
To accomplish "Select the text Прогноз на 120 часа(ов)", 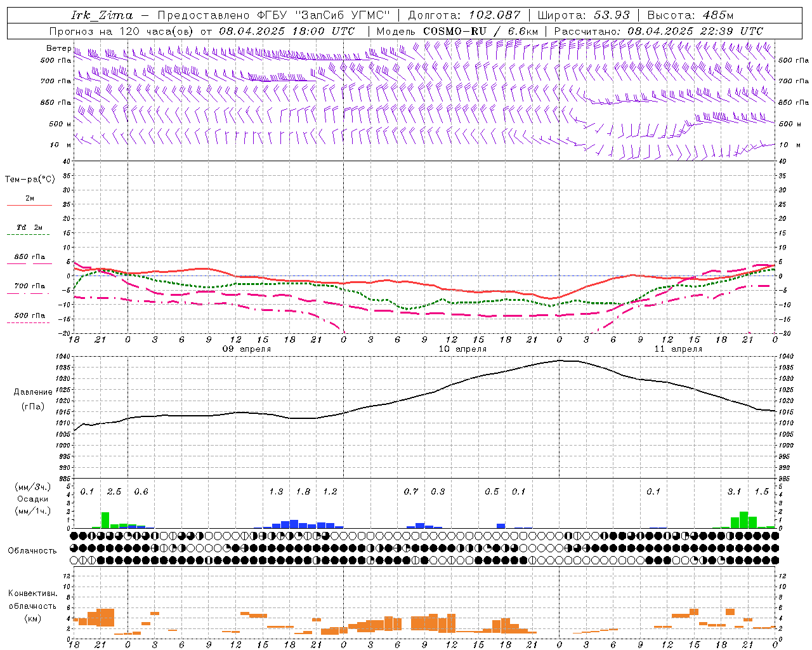I will point(122,31).
